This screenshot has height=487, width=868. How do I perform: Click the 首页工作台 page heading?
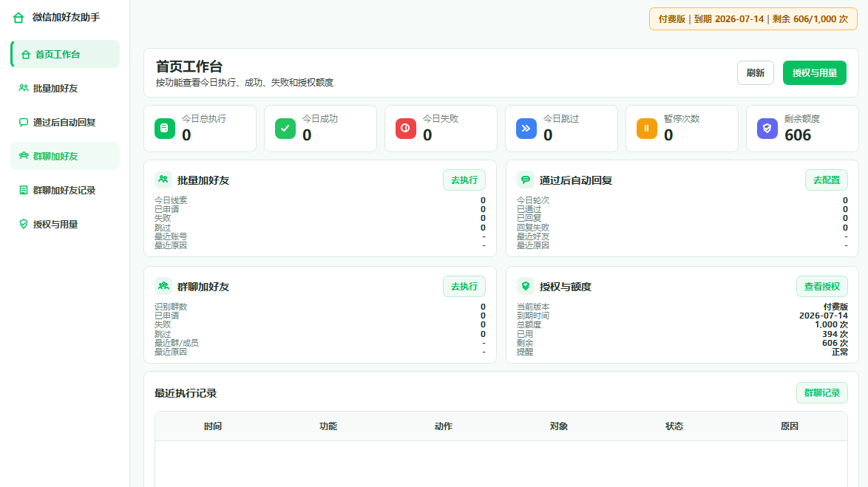point(189,67)
